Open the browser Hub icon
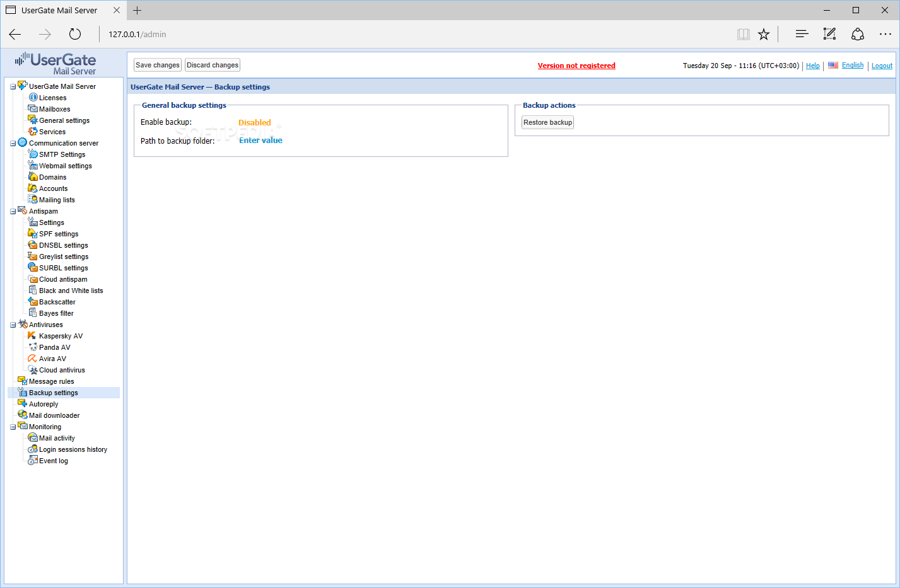The height and width of the screenshot is (588, 900). (802, 34)
